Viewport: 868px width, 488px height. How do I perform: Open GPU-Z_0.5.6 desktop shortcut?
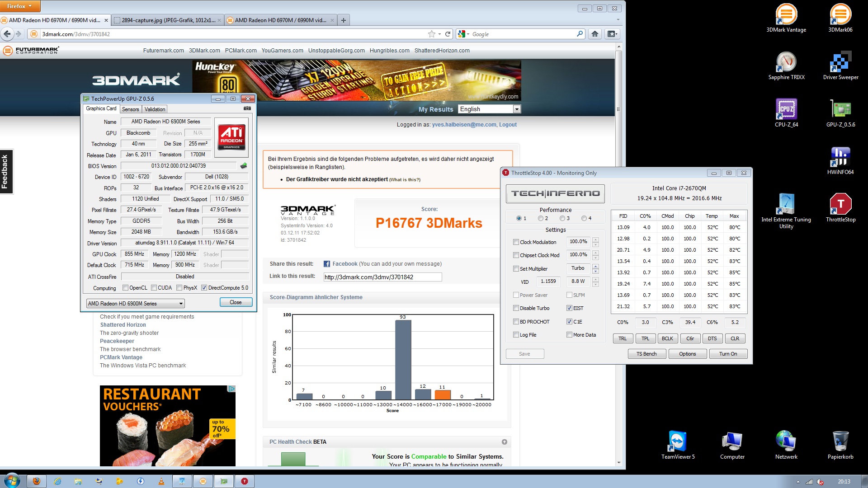coord(840,113)
